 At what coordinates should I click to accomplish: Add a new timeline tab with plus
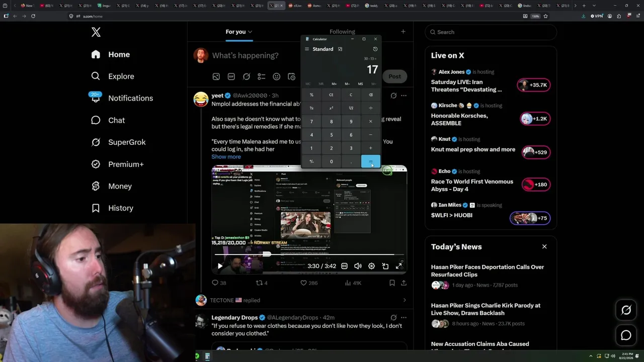click(x=403, y=32)
